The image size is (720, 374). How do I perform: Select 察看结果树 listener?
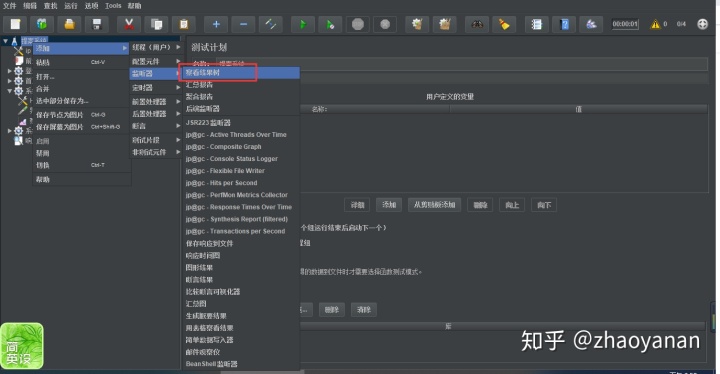[241, 73]
